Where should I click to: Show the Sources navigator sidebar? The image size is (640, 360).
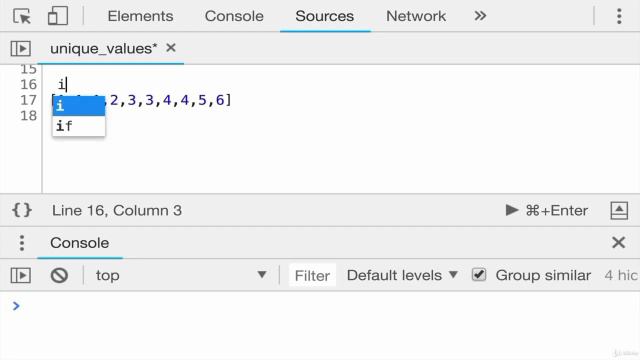20,49
